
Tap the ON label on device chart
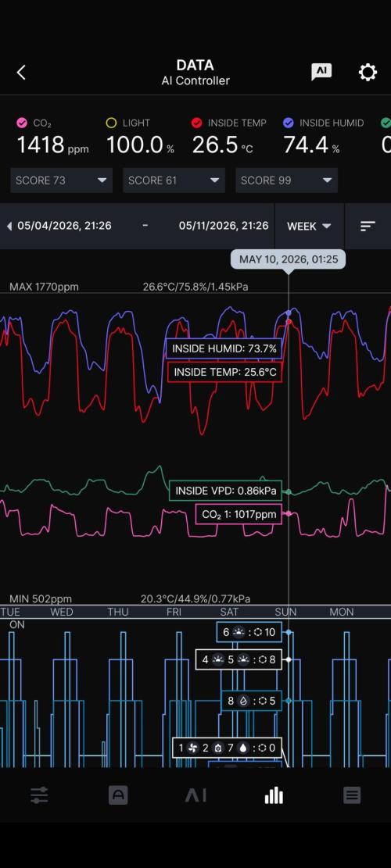click(x=17, y=624)
